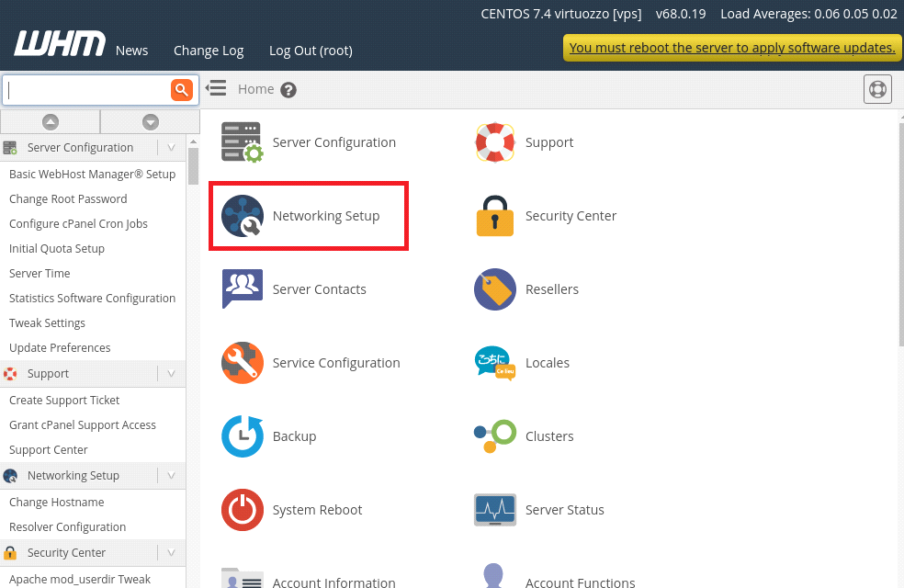Open the Service Configuration wrench icon
Viewport: 904px width, 588px height.
coord(243,363)
